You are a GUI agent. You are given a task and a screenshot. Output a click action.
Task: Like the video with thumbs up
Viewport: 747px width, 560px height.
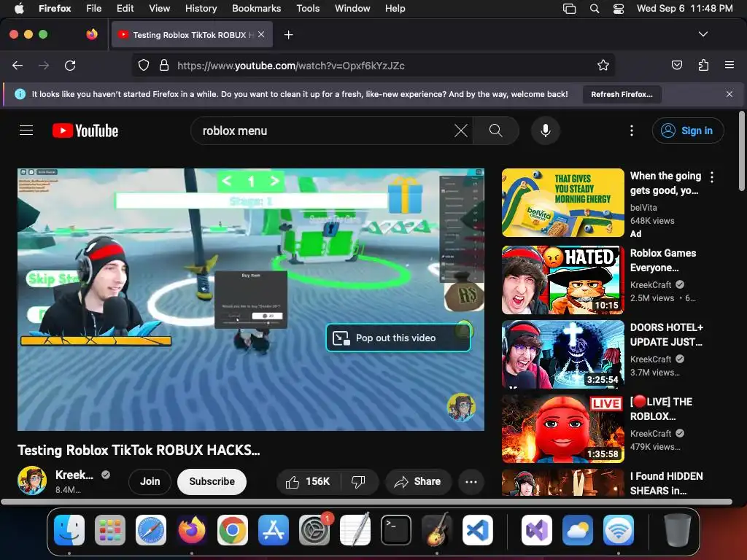(x=309, y=482)
